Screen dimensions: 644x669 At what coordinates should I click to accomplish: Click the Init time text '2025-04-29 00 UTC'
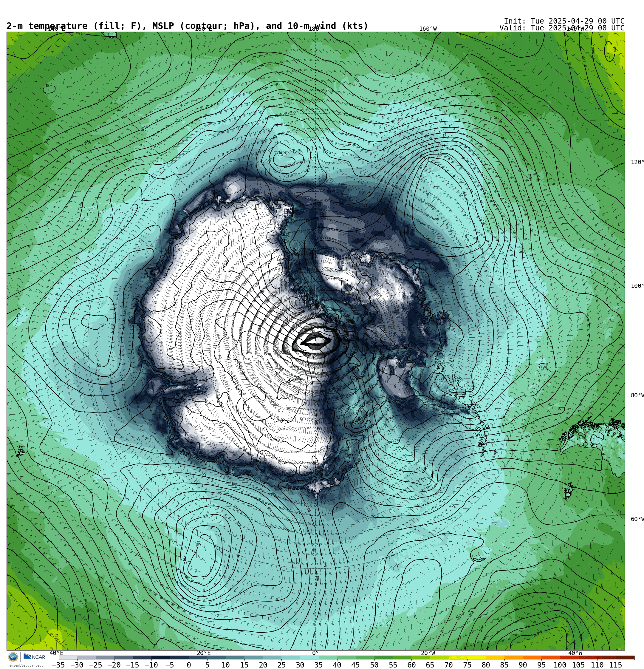pyautogui.click(x=586, y=21)
